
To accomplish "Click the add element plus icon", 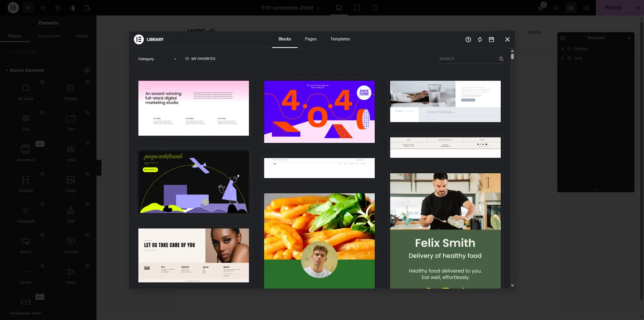I will [28, 8].
